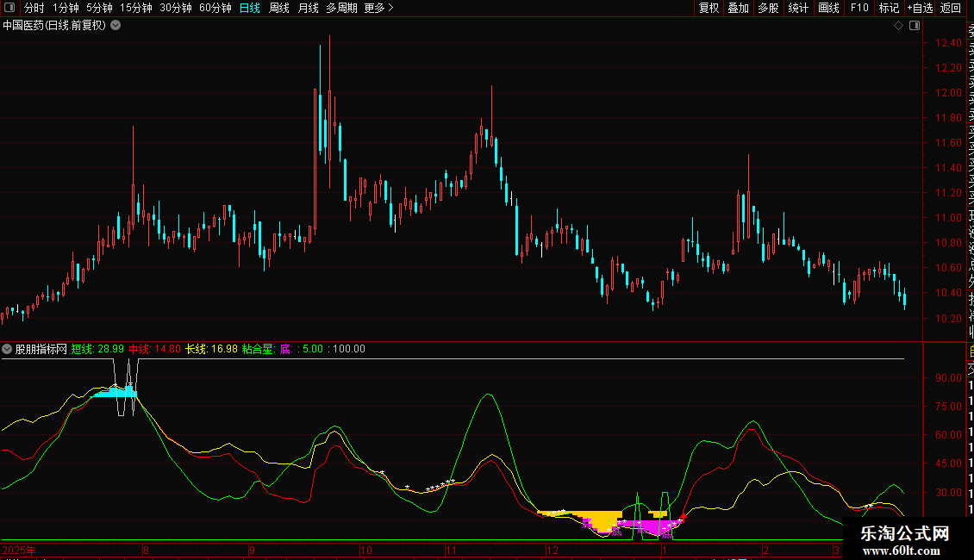Open the 周线 weekly chart view
Viewport: 974px width, 560px height.
click(279, 8)
